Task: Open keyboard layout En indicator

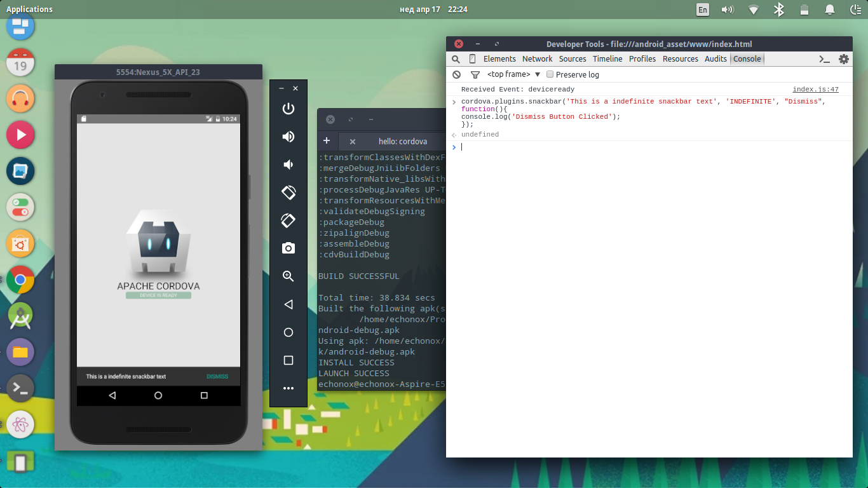Action: tap(703, 9)
